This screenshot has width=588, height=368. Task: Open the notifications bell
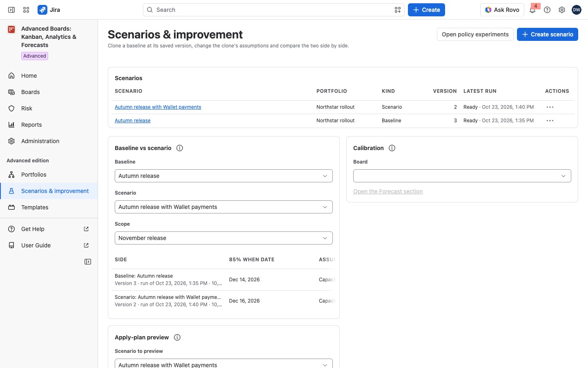click(532, 10)
